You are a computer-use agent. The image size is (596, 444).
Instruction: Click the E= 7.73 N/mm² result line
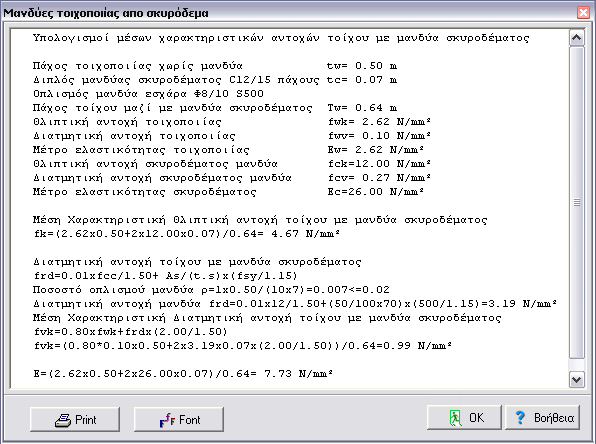pyautogui.click(x=183, y=374)
